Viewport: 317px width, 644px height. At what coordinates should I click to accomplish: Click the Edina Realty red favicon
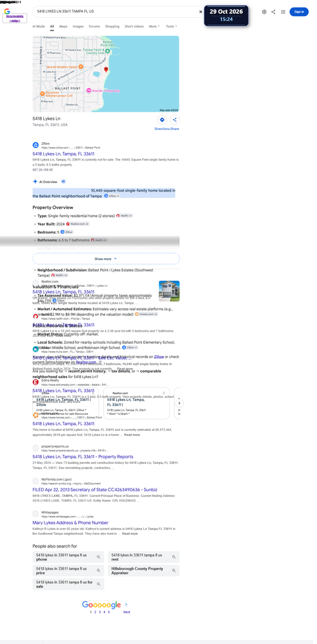[x=36, y=382]
